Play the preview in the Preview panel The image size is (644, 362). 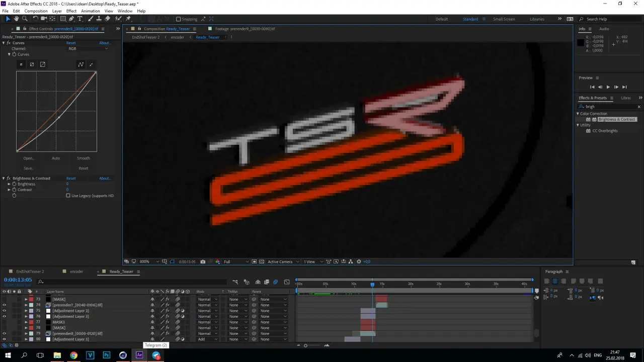608,87
